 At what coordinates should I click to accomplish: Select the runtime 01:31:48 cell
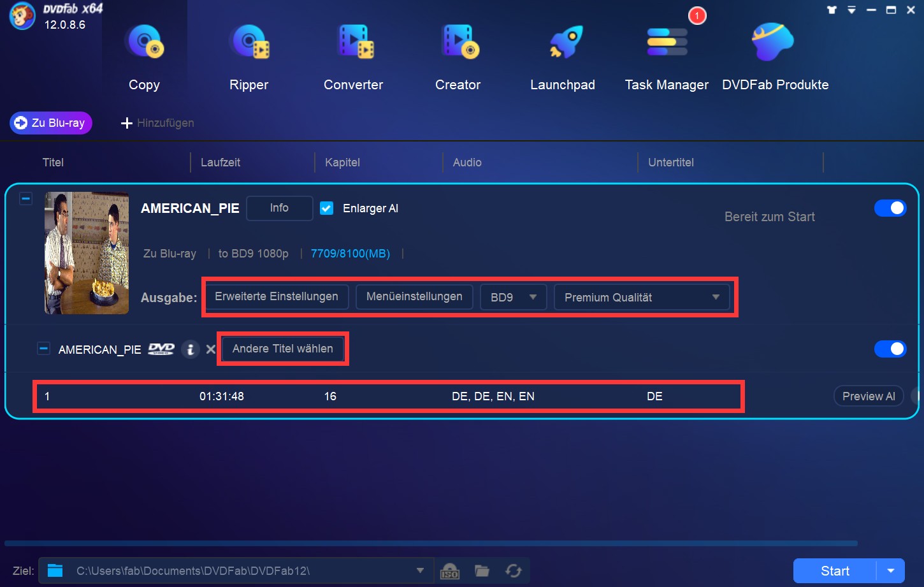point(222,396)
